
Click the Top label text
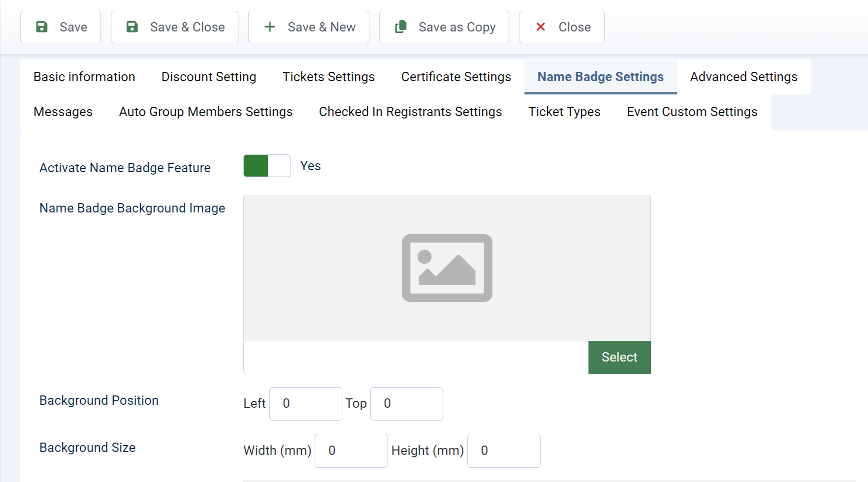pyautogui.click(x=356, y=404)
